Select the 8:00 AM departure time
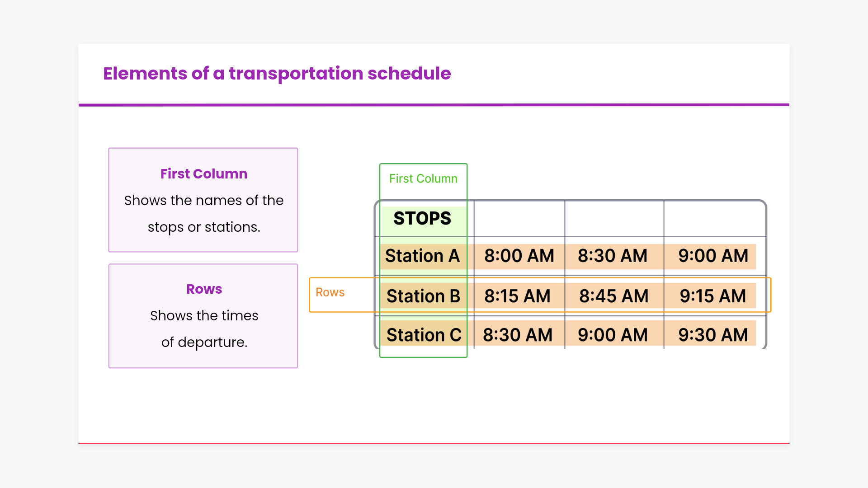Screen dimensions: 868x488 coord(519,256)
